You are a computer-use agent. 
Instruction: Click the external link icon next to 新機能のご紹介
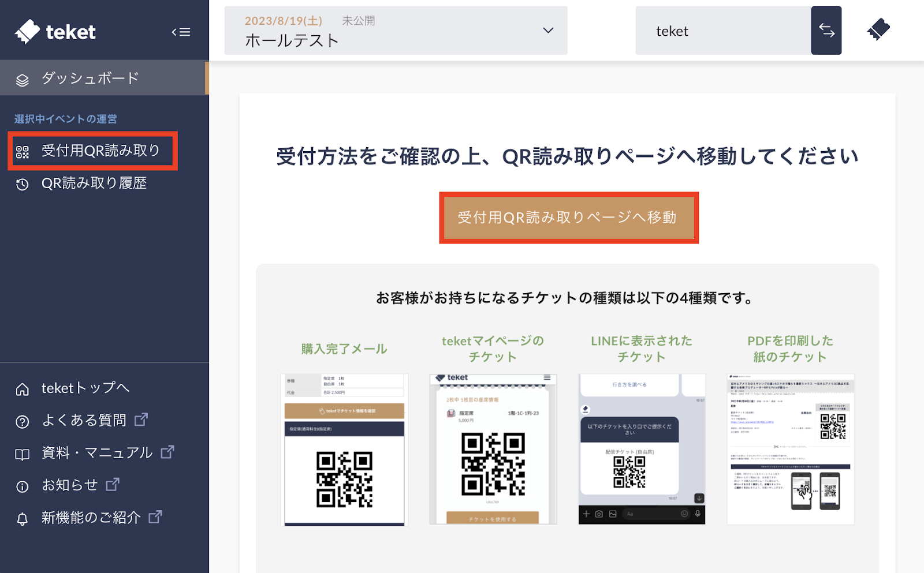(x=155, y=516)
